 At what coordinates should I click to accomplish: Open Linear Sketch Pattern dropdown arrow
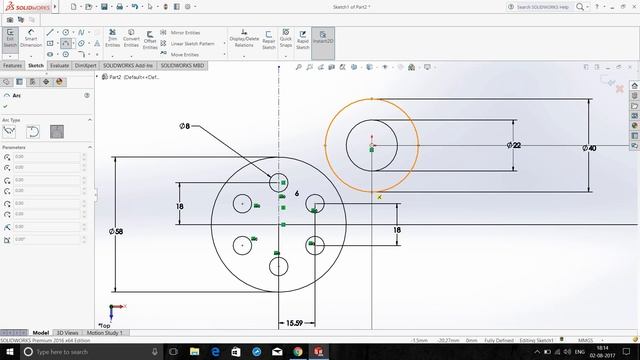(x=224, y=43)
